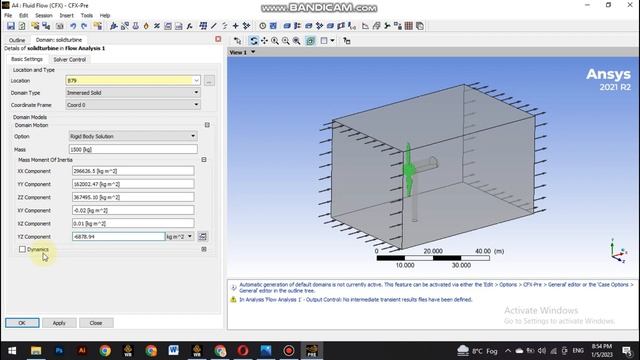The image size is (640, 360).
Task: Click the last icon on the main toolbar
Action: [420, 26]
